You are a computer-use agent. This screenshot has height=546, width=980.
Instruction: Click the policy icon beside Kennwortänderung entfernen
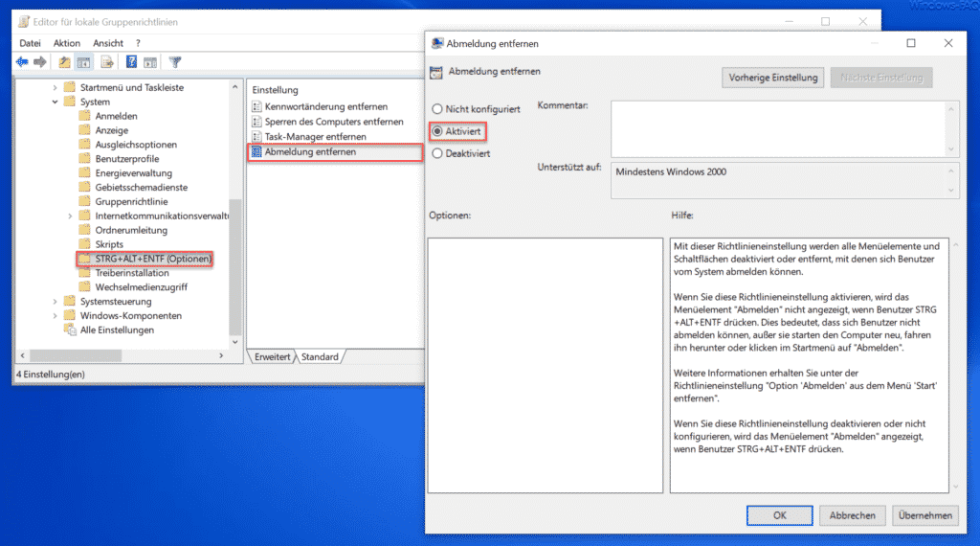pyautogui.click(x=256, y=107)
